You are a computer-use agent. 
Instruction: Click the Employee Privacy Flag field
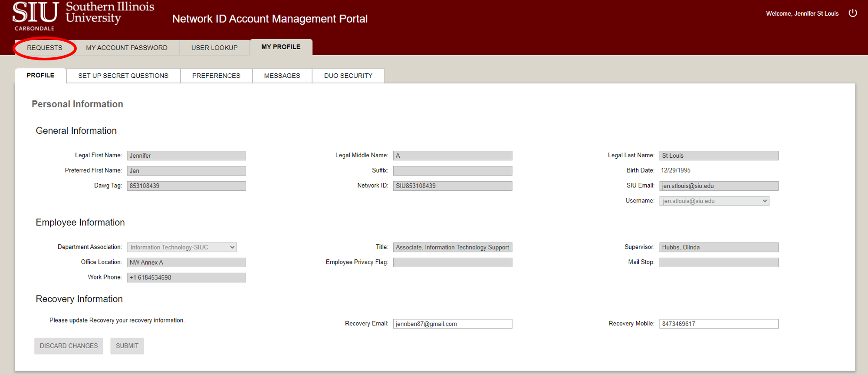point(453,262)
